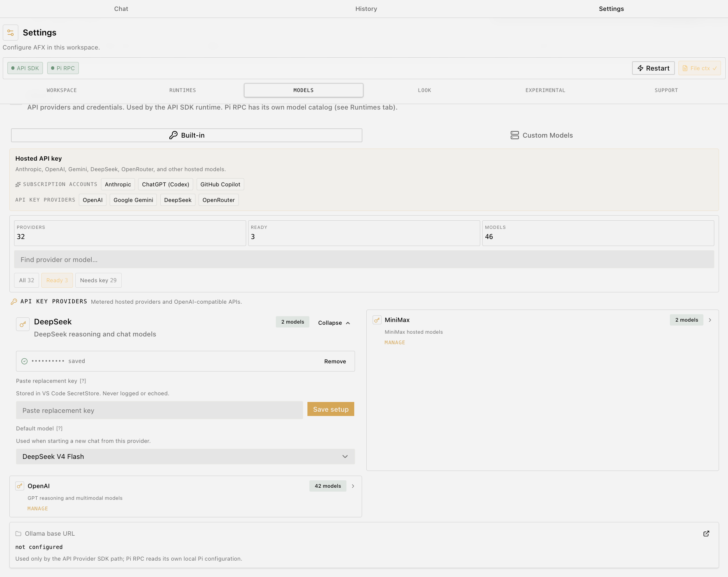The image size is (728, 577).
Task: Open the top Settings tab
Action: (x=611, y=9)
